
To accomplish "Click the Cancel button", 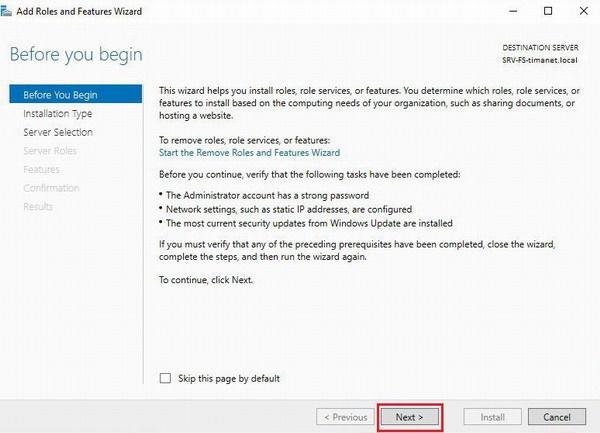I will tap(557, 417).
